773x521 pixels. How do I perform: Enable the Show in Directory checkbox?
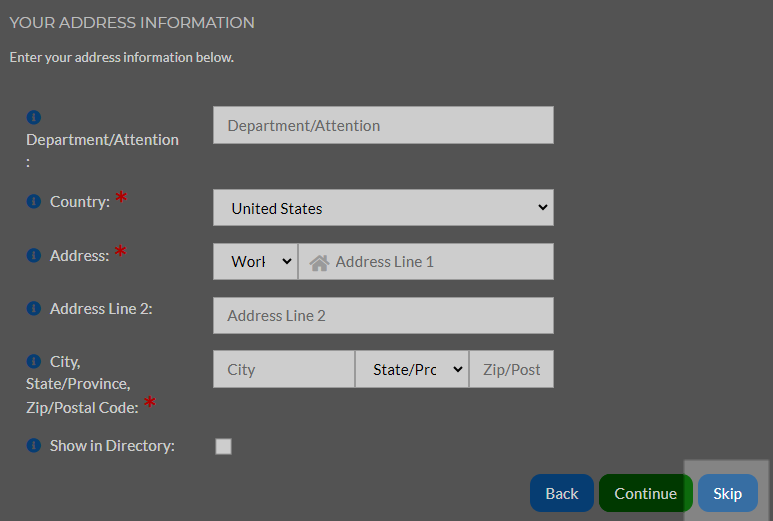click(223, 447)
